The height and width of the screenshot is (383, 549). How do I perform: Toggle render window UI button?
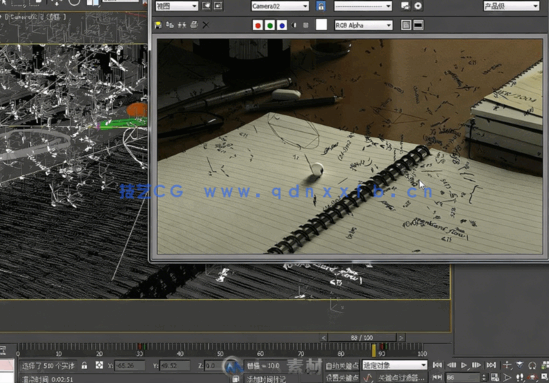click(418, 25)
